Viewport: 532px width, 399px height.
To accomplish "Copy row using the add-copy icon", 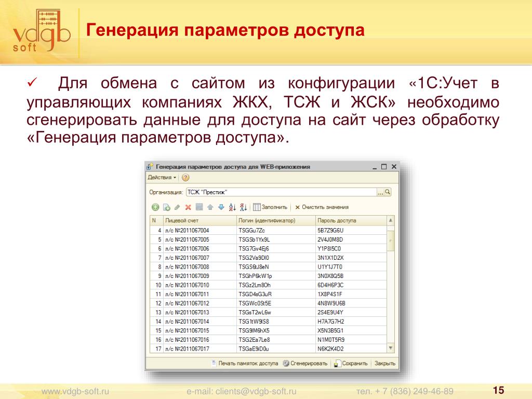I will pos(167,207).
